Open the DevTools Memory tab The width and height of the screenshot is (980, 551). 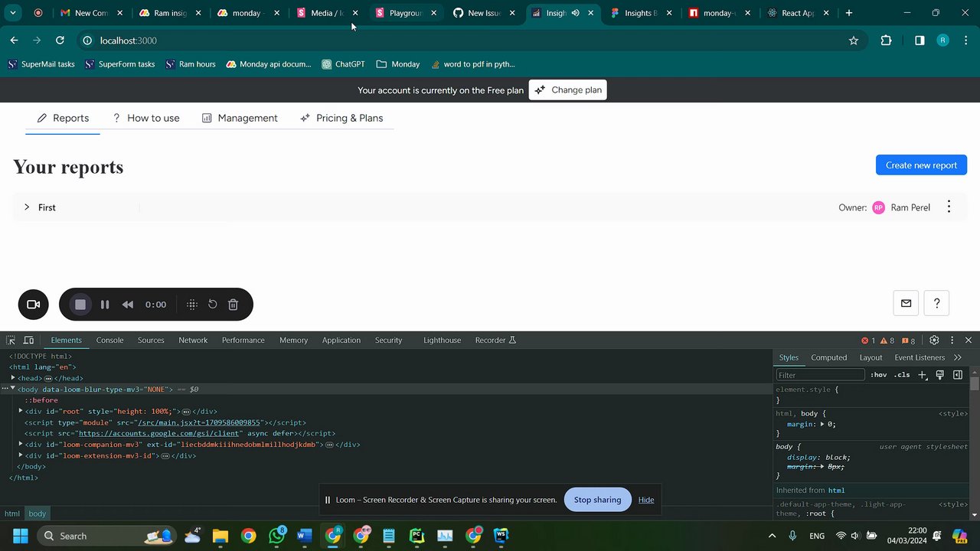pyautogui.click(x=293, y=341)
